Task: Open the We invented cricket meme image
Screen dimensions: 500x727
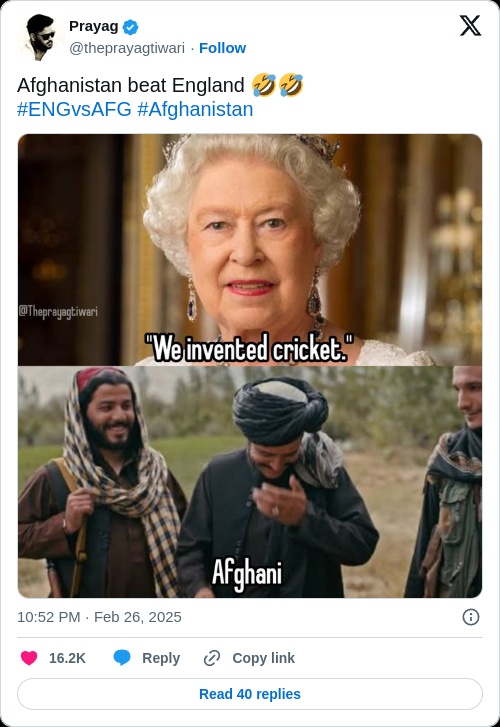Action: click(250, 250)
